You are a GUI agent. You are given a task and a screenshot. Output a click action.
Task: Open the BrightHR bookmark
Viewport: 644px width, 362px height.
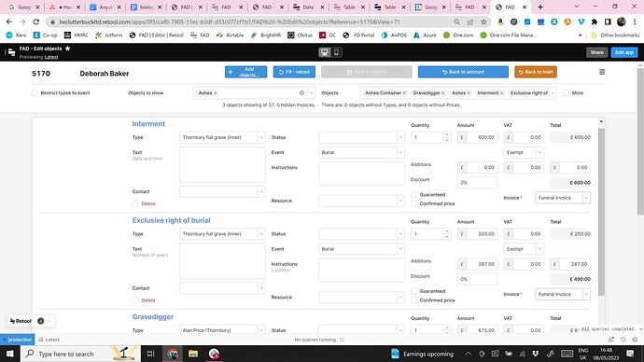266,35
